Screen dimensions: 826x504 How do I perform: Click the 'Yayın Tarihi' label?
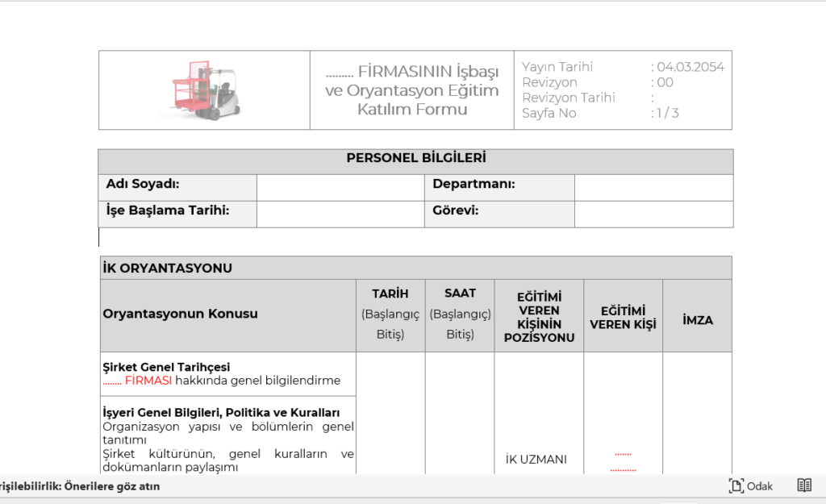(x=557, y=67)
